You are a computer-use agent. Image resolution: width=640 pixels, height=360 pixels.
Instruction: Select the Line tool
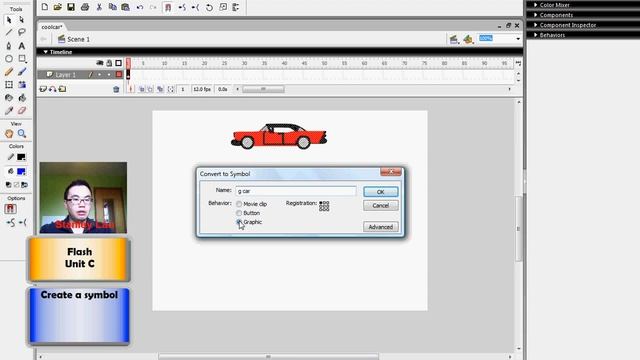[x=9, y=32]
